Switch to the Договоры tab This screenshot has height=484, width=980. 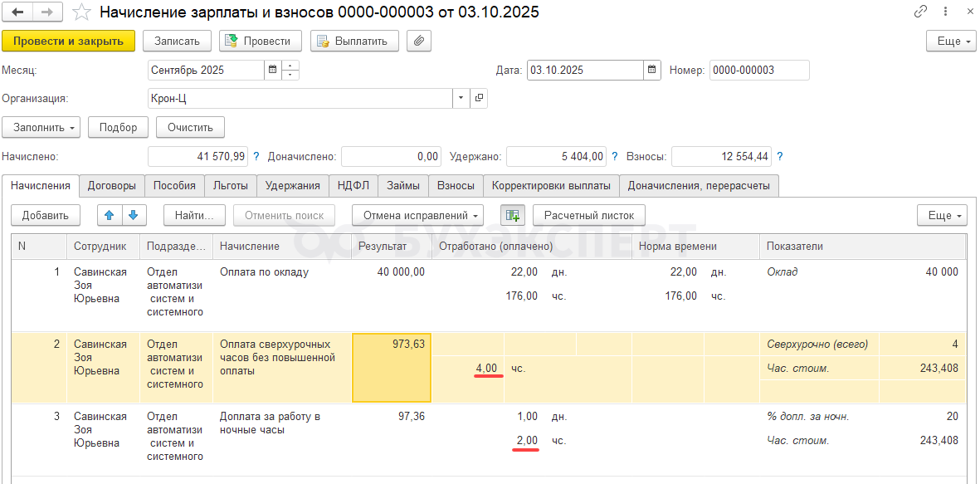click(x=112, y=186)
